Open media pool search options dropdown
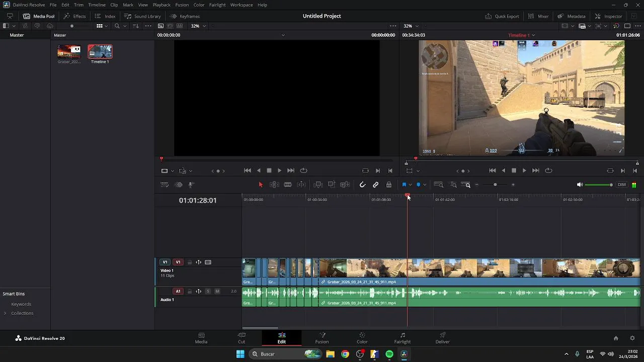The width and height of the screenshot is (644, 362). coord(124,26)
